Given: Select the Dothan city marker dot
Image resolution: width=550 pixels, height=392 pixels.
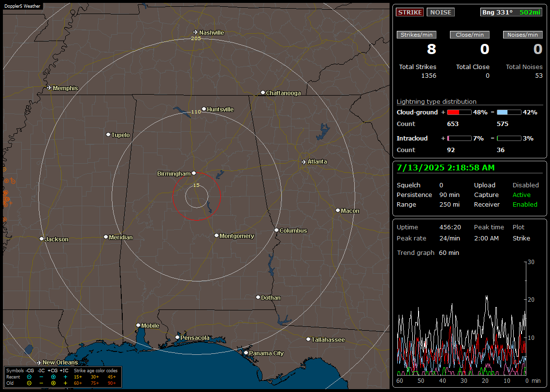Looking at the screenshot, I should [x=258, y=297].
